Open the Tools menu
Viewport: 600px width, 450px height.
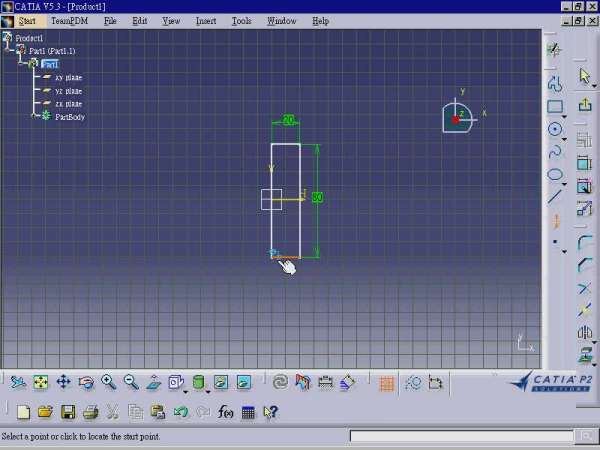pos(241,20)
